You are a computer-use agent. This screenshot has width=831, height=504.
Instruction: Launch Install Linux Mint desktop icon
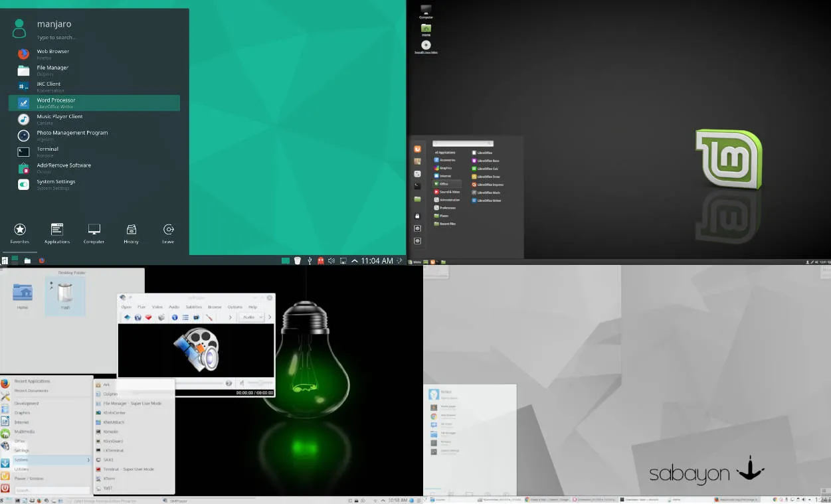pyautogui.click(x=426, y=47)
